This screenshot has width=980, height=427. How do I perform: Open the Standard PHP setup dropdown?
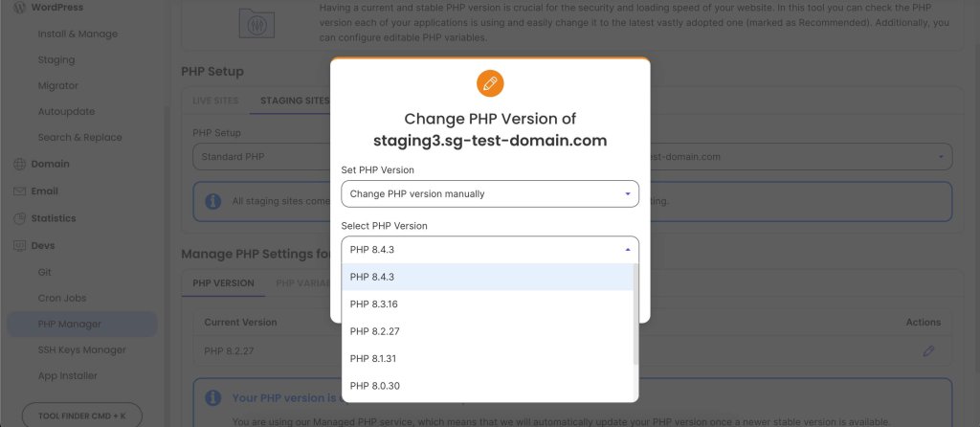coord(262,157)
